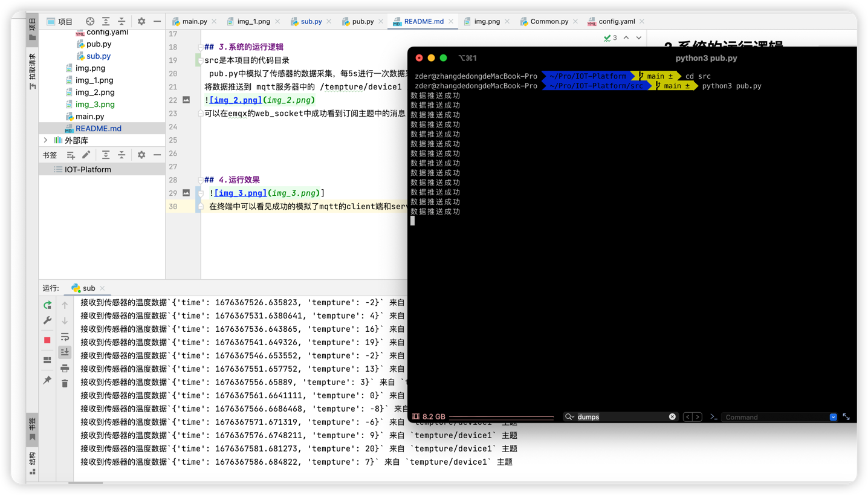
Task: Stop the running sub process
Action: 47,340
